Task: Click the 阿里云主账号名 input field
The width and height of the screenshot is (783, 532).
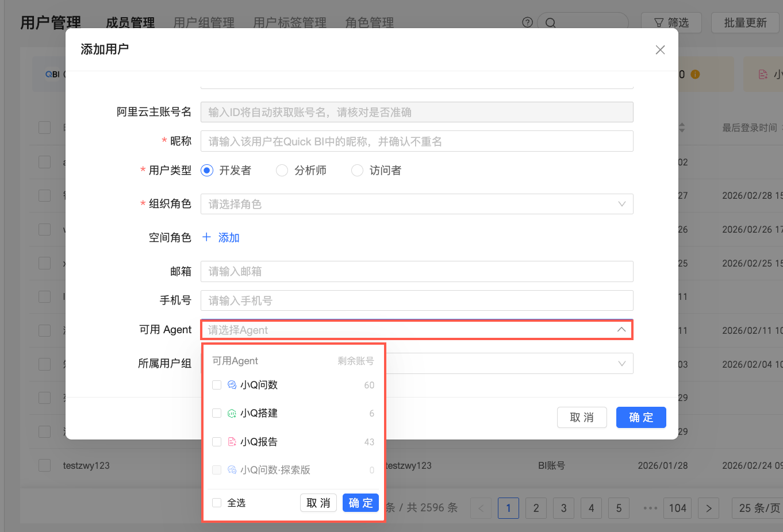Action: coord(417,112)
